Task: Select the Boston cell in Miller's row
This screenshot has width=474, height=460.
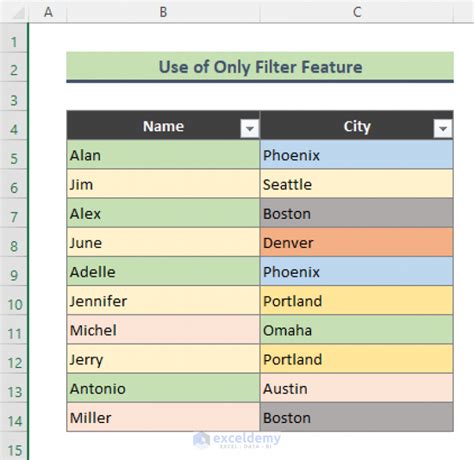Action: (357, 417)
